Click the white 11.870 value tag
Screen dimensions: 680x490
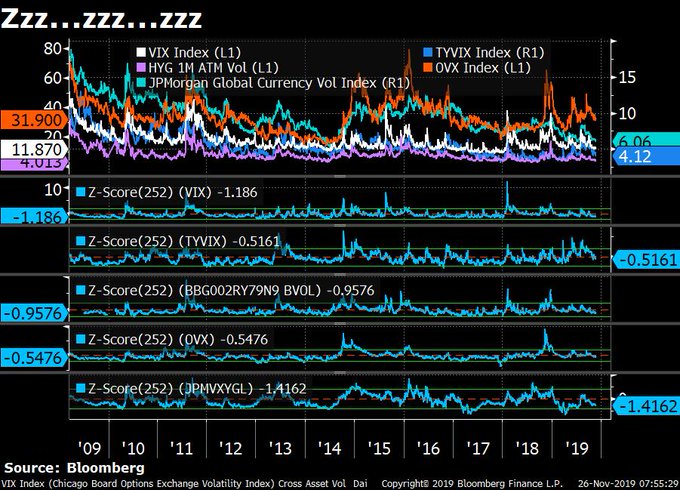coord(33,150)
